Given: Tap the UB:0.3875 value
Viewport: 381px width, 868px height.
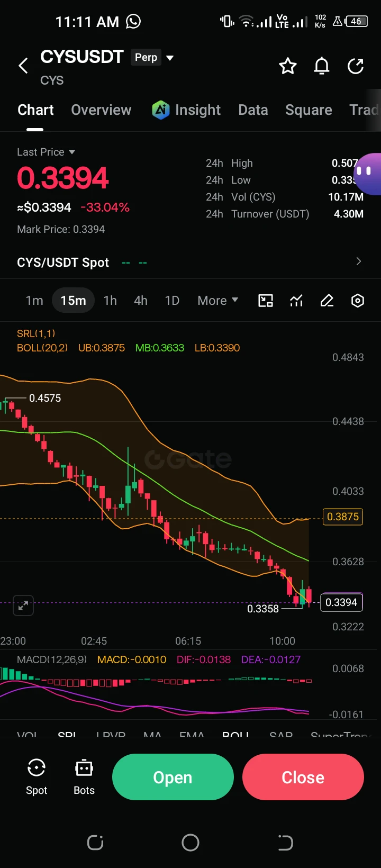Looking at the screenshot, I should click(x=102, y=348).
